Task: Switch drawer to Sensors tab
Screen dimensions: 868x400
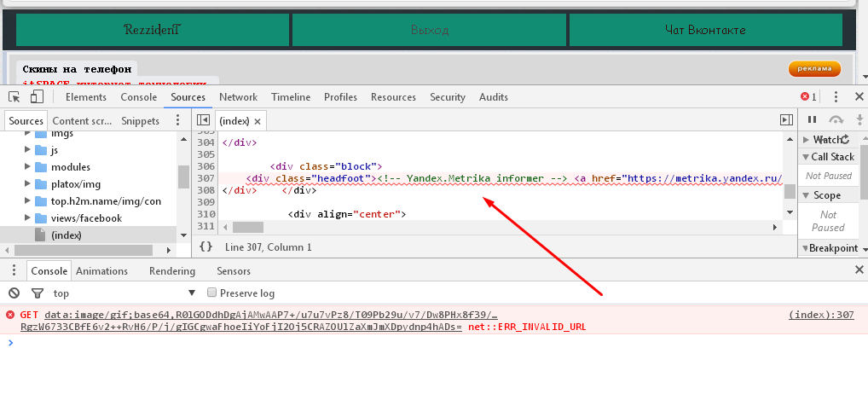Action: coord(234,271)
